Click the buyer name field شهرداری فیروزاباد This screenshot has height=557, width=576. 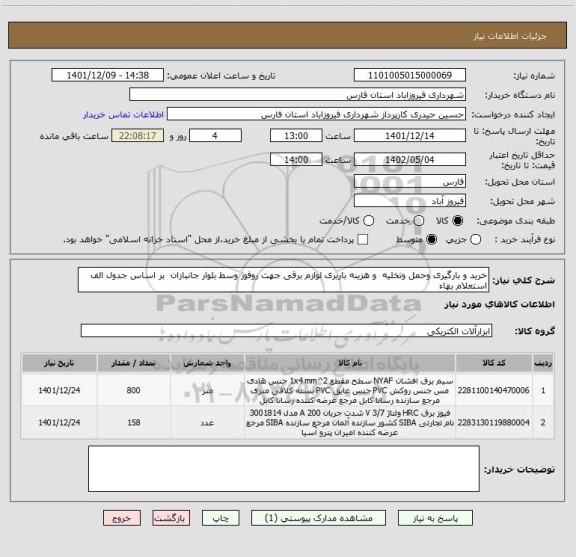298,94
